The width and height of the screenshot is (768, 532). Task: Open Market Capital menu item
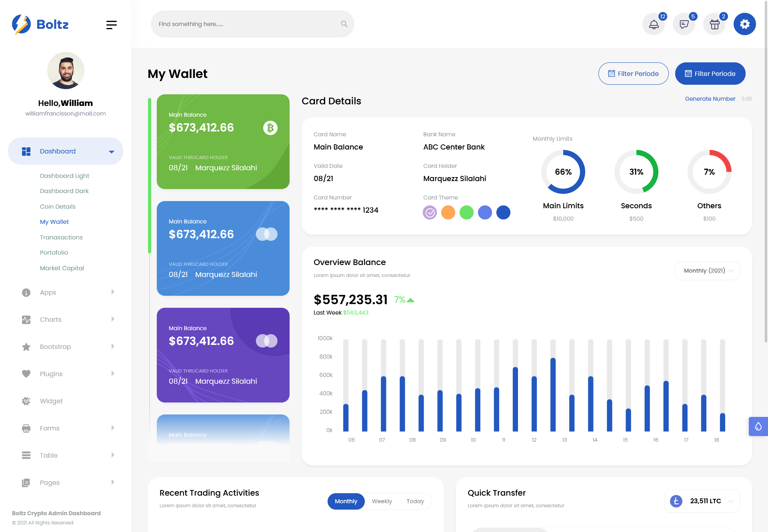pyautogui.click(x=62, y=268)
